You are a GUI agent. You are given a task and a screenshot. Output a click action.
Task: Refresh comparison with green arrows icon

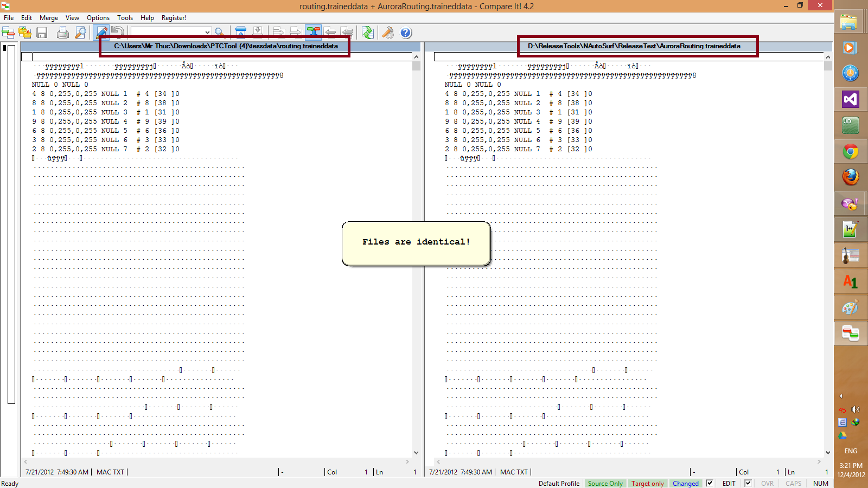[368, 33]
